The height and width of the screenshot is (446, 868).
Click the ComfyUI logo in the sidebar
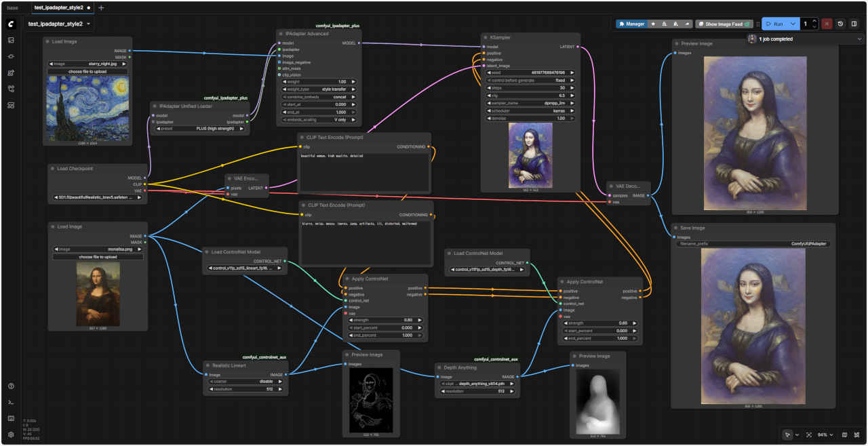point(11,24)
